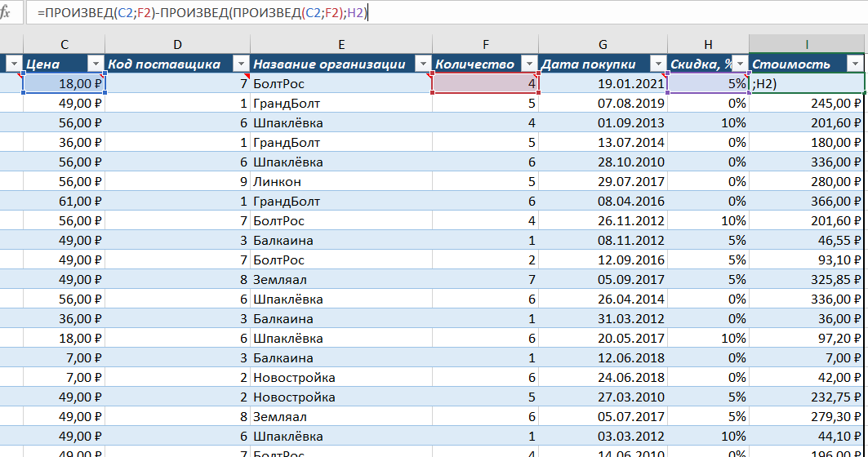Select cost cell 280,00 ₽
This screenshot has width=868, height=457.
[x=807, y=181]
